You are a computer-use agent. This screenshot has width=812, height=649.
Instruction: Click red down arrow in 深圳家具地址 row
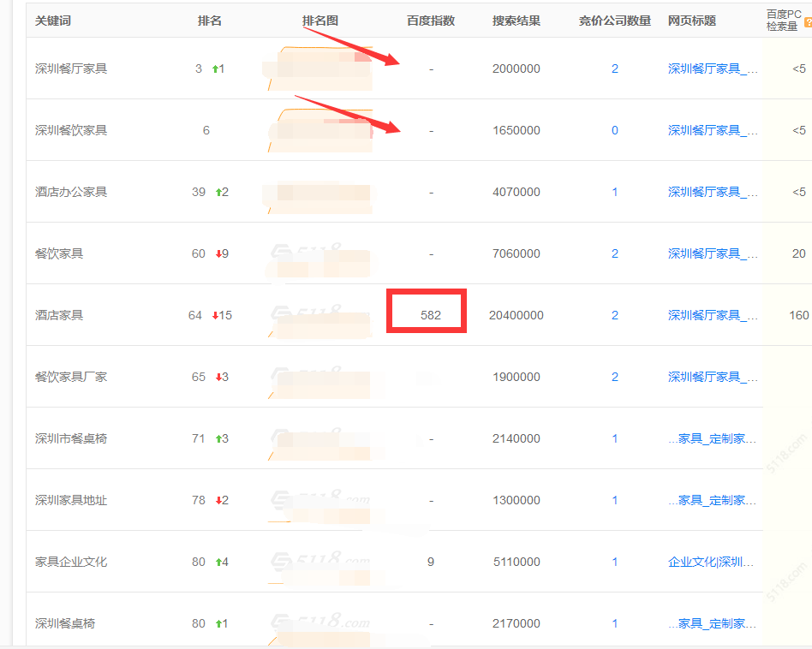pos(217,501)
